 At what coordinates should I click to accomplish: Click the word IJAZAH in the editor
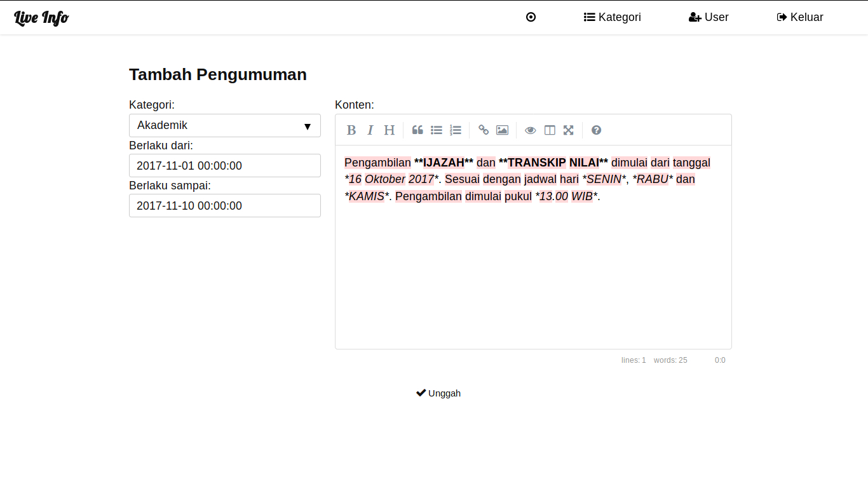pos(444,163)
